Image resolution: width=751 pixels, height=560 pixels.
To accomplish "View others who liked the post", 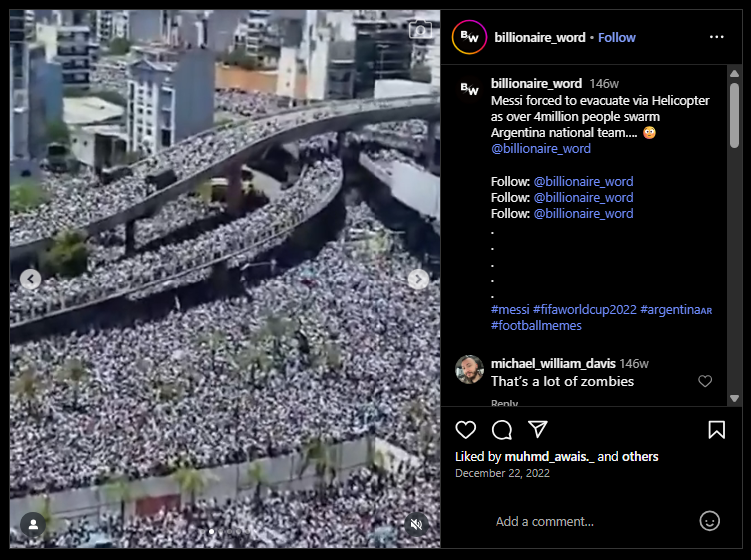I will pyautogui.click(x=640, y=456).
